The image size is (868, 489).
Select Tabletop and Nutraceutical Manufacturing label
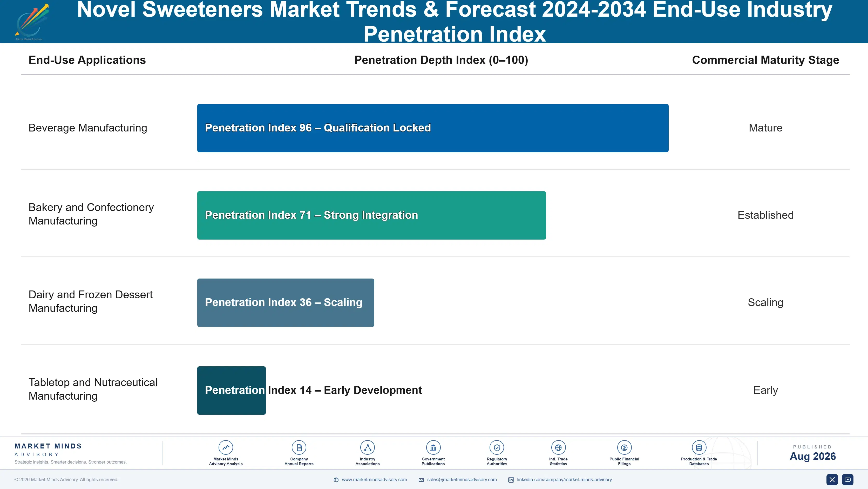point(93,389)
